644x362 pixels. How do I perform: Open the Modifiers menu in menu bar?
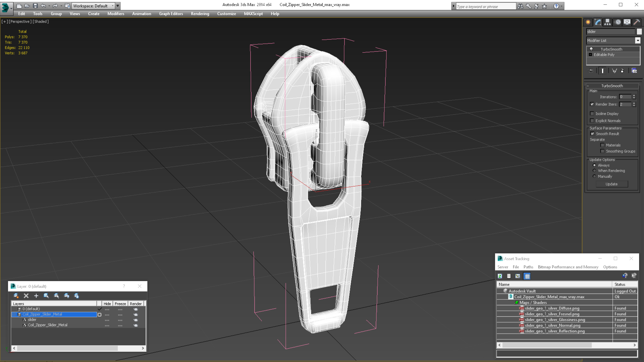116,13
